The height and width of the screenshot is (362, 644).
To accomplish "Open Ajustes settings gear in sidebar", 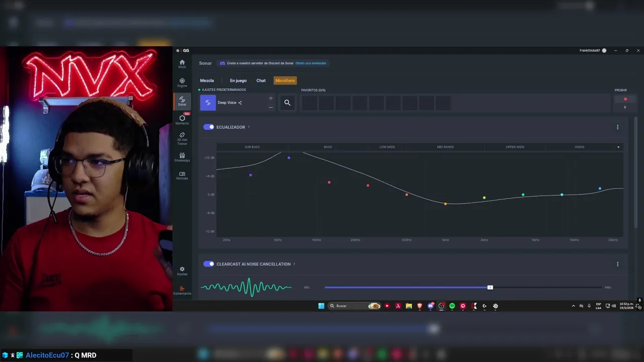I will click(x=182, y=271).
